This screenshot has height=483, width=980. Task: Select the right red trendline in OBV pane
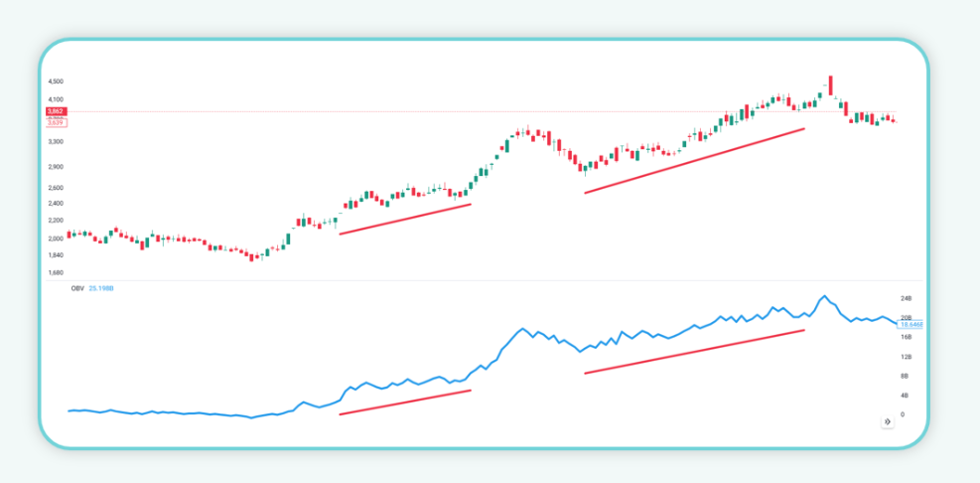click(x=695, y=351)
